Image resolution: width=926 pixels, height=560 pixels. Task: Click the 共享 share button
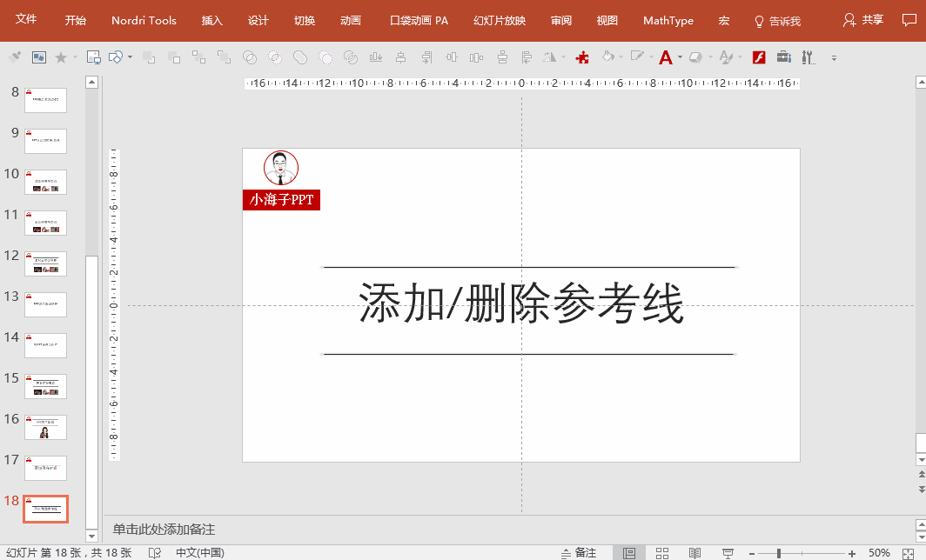[863, 20]
